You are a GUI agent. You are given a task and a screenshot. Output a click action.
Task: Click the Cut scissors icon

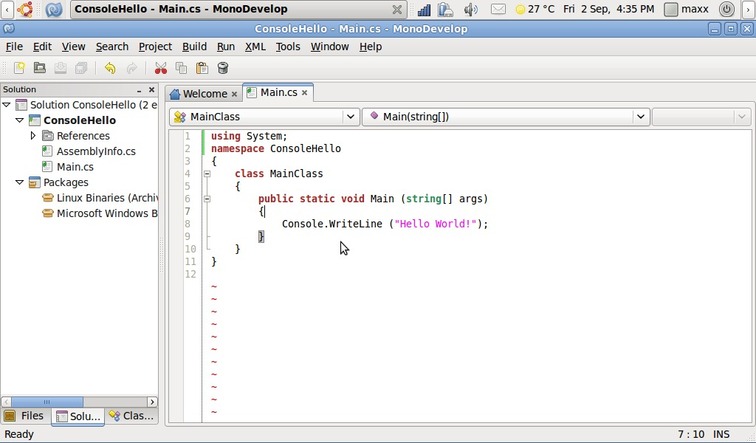pos(161,68)
